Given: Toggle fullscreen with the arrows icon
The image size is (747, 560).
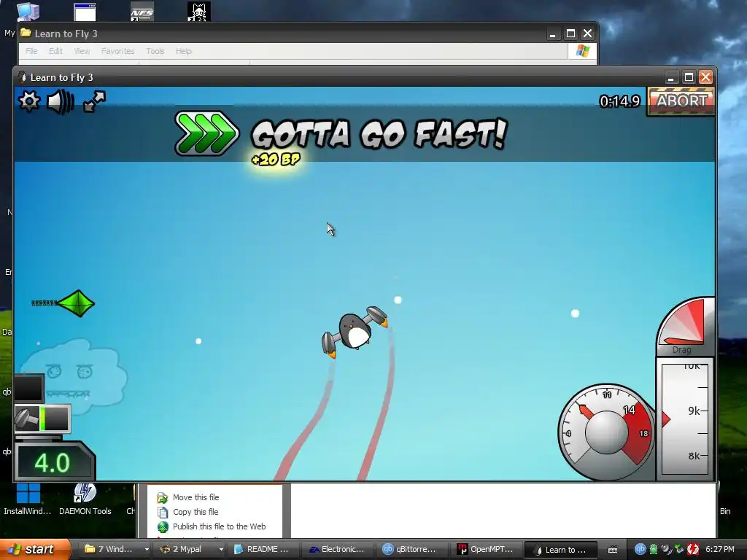Looking at the screenshot, I should tap(94, 101).
